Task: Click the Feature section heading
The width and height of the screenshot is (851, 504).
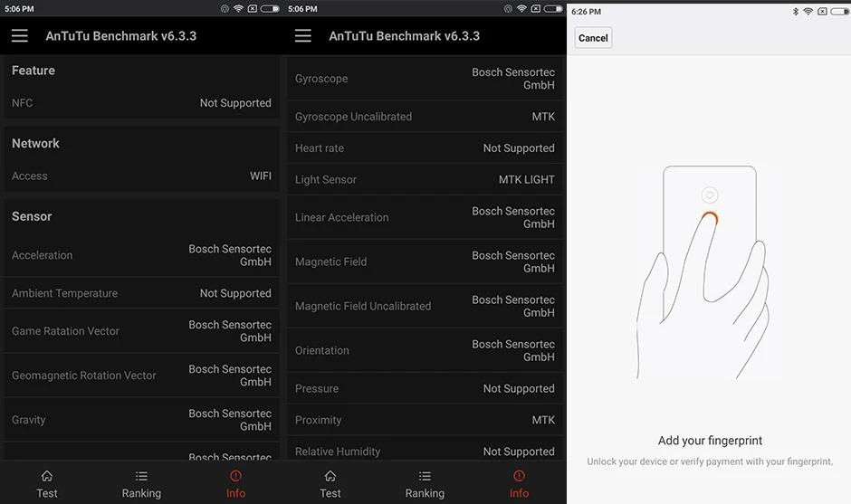Action: (x=33, y=71)
